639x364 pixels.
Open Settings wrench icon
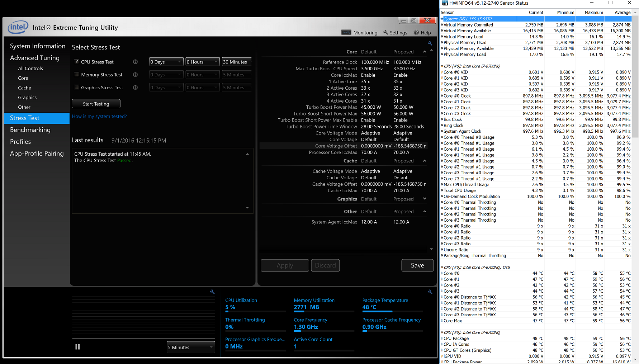point(386,32)
